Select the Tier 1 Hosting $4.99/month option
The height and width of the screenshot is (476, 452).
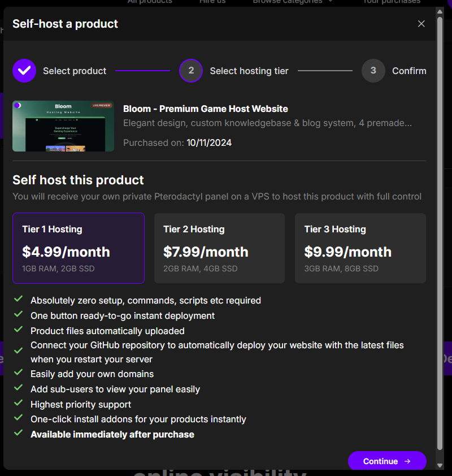point(79,248)
